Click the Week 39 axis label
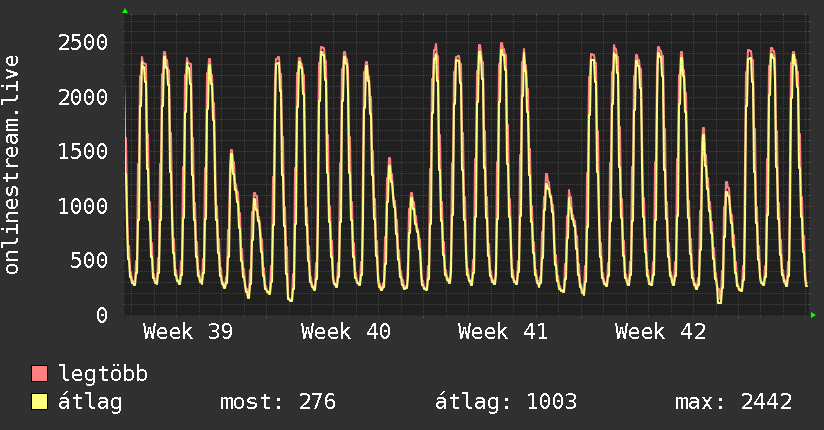Image resolution: width=824 pixels, height=430 pixels. tap(188, 332)
